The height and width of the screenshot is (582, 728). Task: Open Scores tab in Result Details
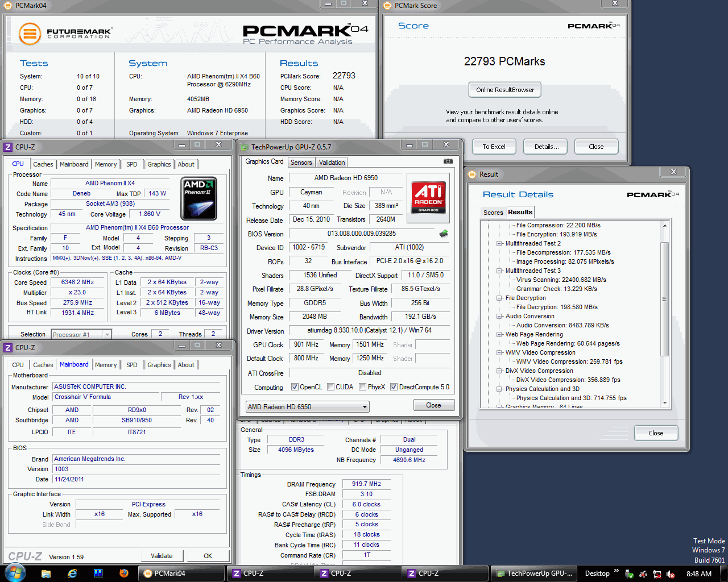tap(493, 213)
